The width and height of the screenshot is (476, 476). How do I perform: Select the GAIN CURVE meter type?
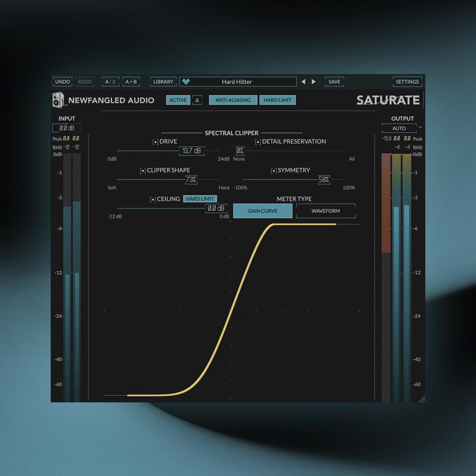(263, 211)
